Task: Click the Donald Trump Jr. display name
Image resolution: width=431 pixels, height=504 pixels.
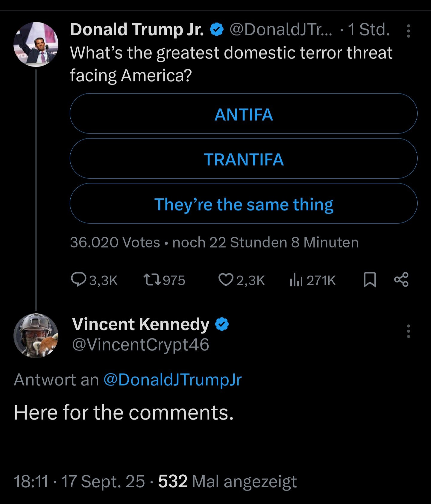Action: pyautogui.click(x=137, y=29)
